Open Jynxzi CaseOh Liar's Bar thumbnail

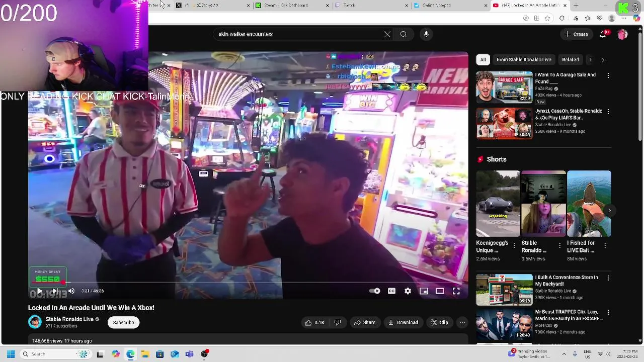[504, 123]
